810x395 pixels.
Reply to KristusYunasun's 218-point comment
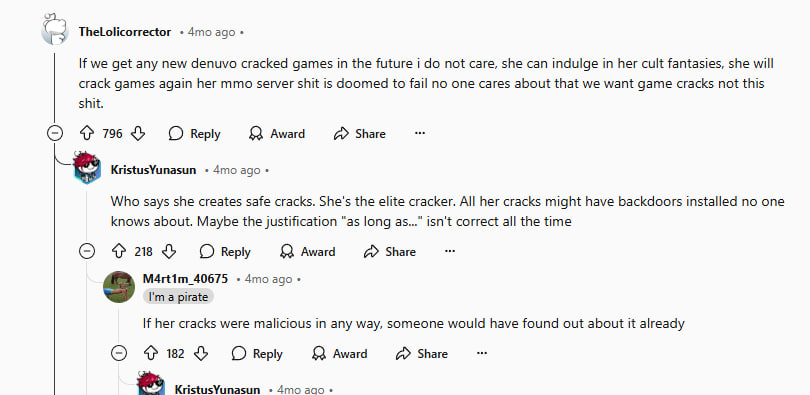tap(225, 251)
